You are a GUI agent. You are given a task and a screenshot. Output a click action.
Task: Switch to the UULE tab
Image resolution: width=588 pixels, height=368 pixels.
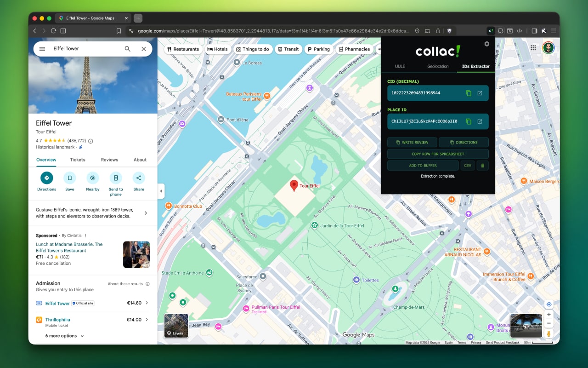click(x=400, y=66)
